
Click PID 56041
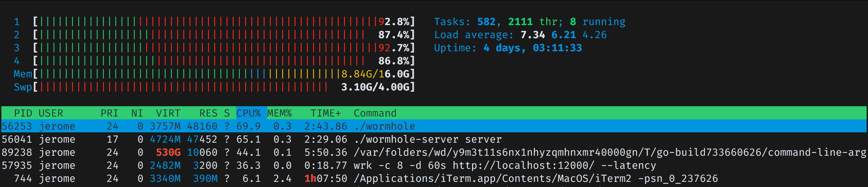pyautogui.click(x=17, y=139)
